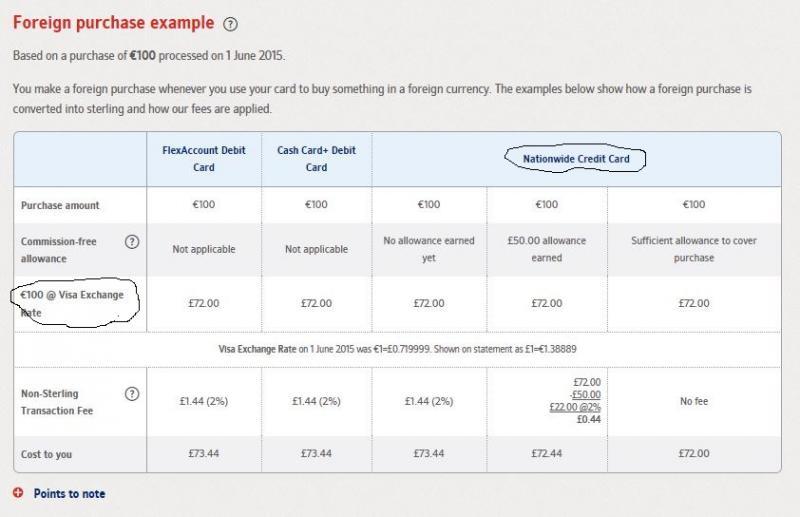The height and width of the screenshot is (517, 800).
Task: Click Sufficient allowance to cover purchase cell
Action: [x=693, y=249]
